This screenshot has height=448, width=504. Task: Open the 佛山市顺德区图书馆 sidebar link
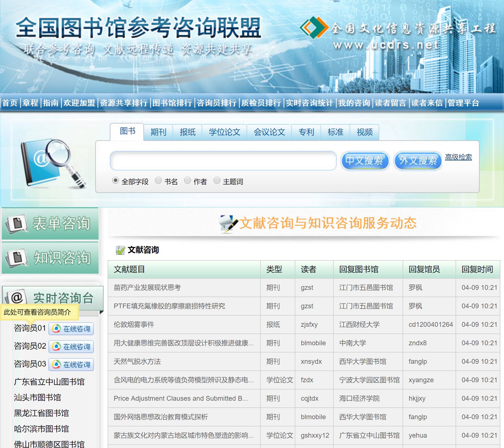49,444
